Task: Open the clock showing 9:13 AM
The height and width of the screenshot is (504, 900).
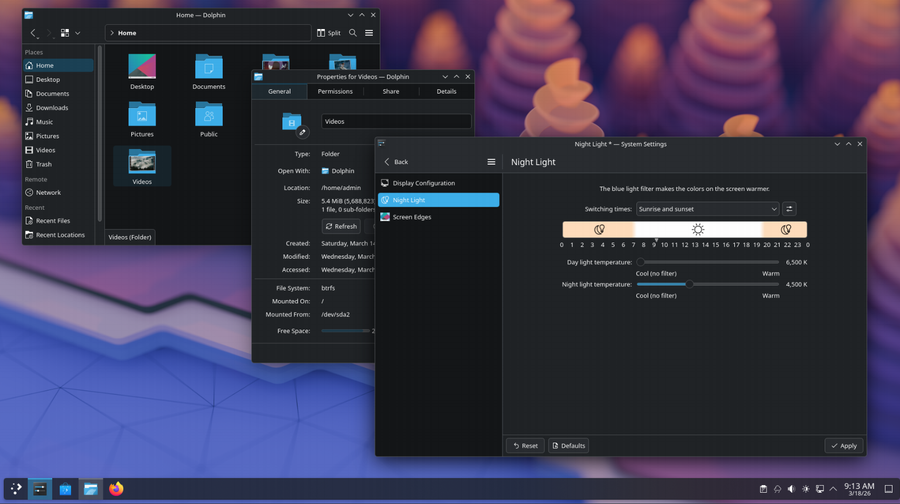Action: 859,489
